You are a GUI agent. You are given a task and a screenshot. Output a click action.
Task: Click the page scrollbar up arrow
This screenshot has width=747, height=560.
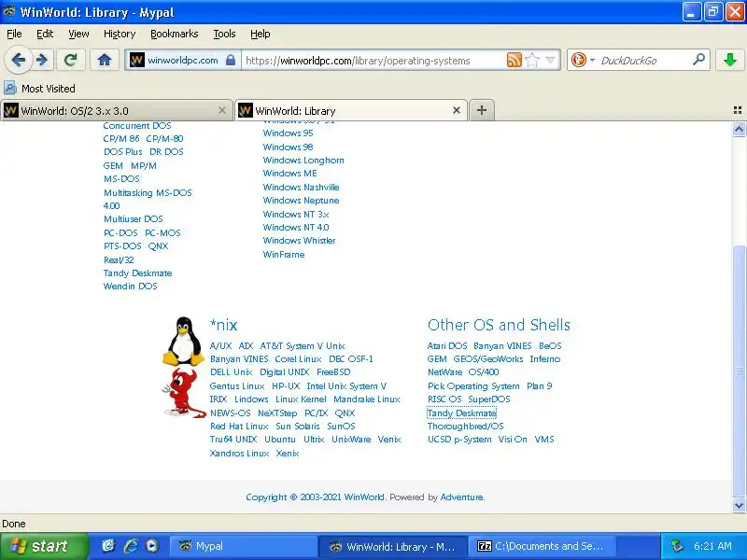(739, 129)
